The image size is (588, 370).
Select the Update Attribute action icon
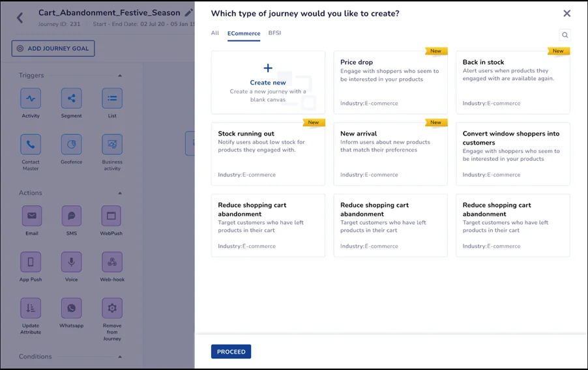click(x=31, y=308)
